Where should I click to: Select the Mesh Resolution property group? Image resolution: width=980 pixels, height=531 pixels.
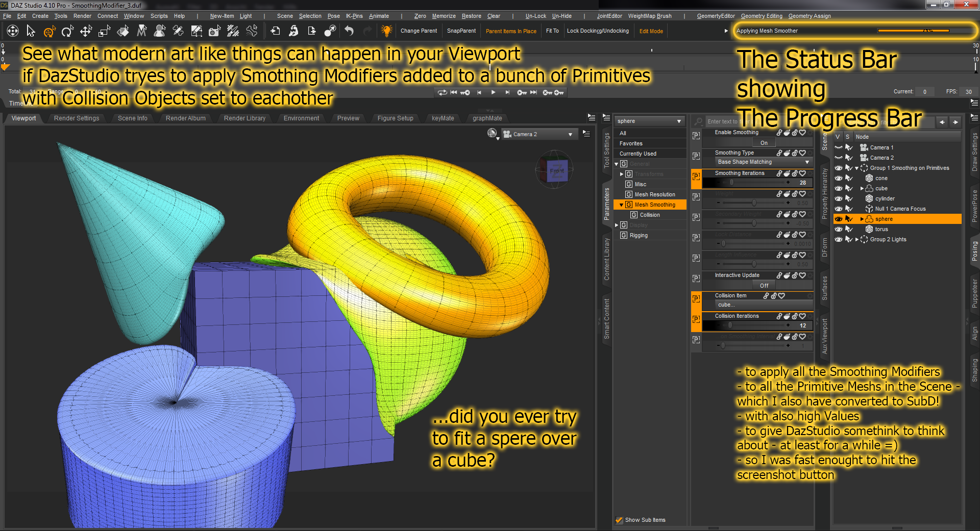pyautogui.click(x=655, y=195)
